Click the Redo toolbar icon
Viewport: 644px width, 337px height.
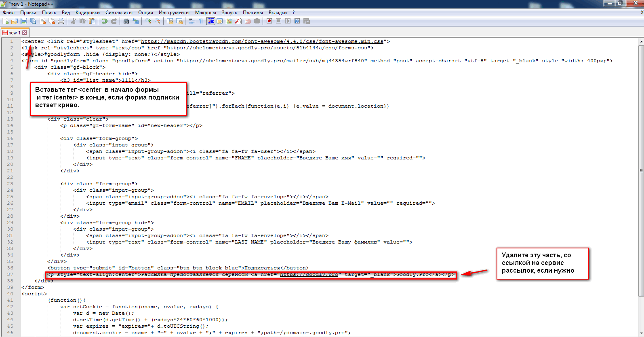tap(114, 21)
